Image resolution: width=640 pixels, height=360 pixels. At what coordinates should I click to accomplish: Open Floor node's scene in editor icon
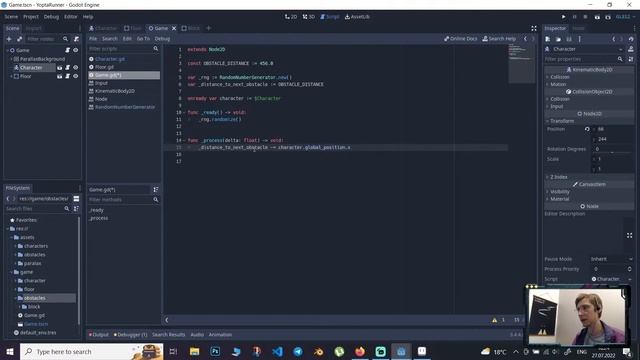pos(60,76)
